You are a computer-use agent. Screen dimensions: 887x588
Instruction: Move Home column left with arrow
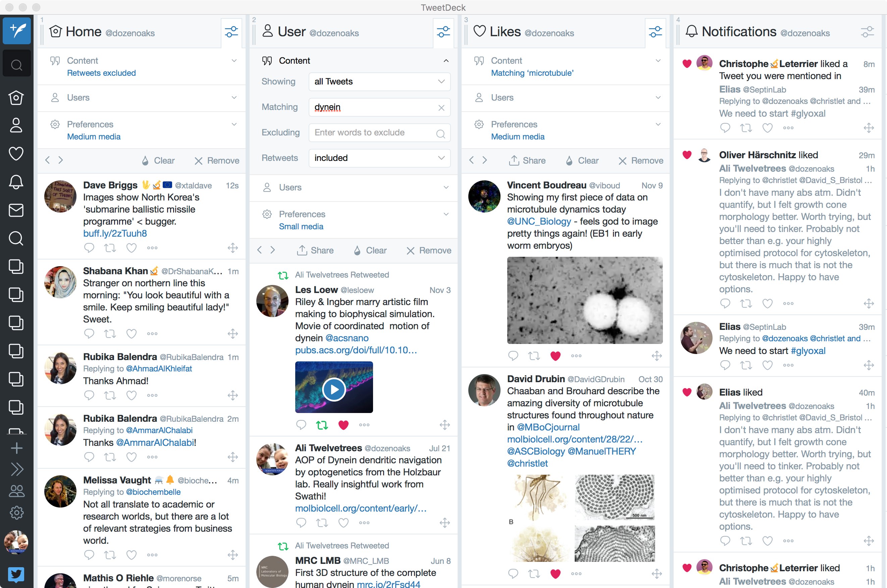[x=47, y=160]
